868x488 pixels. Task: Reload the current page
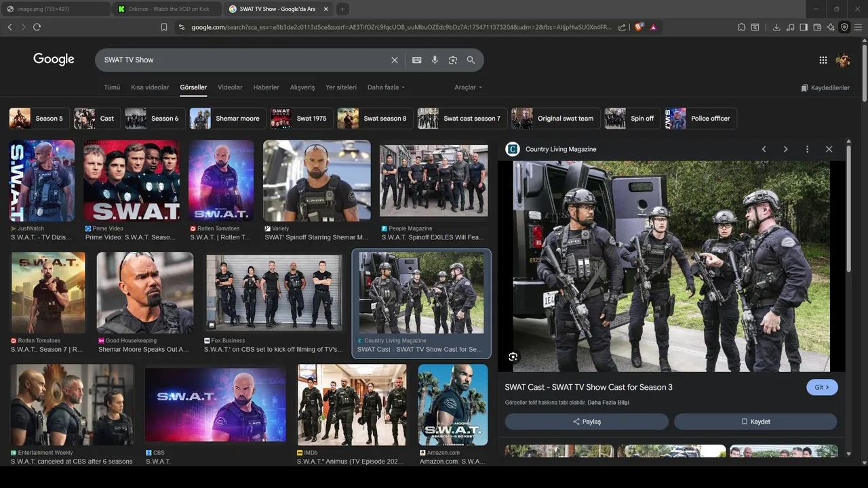click(37, 27)
